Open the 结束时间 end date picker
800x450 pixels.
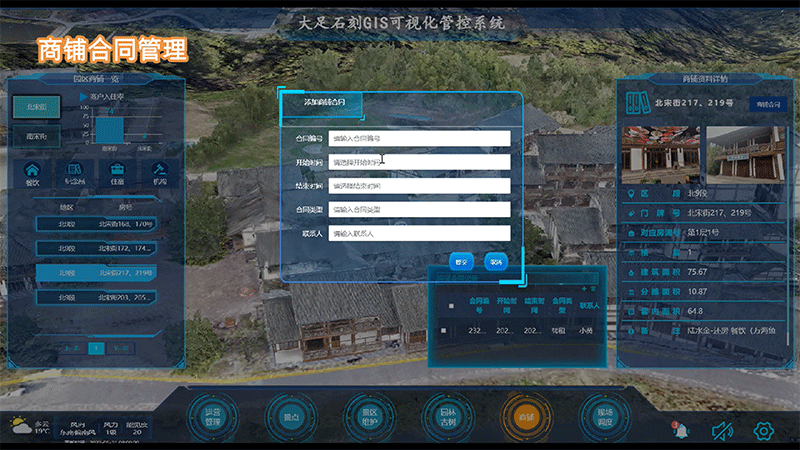[420, 186]
